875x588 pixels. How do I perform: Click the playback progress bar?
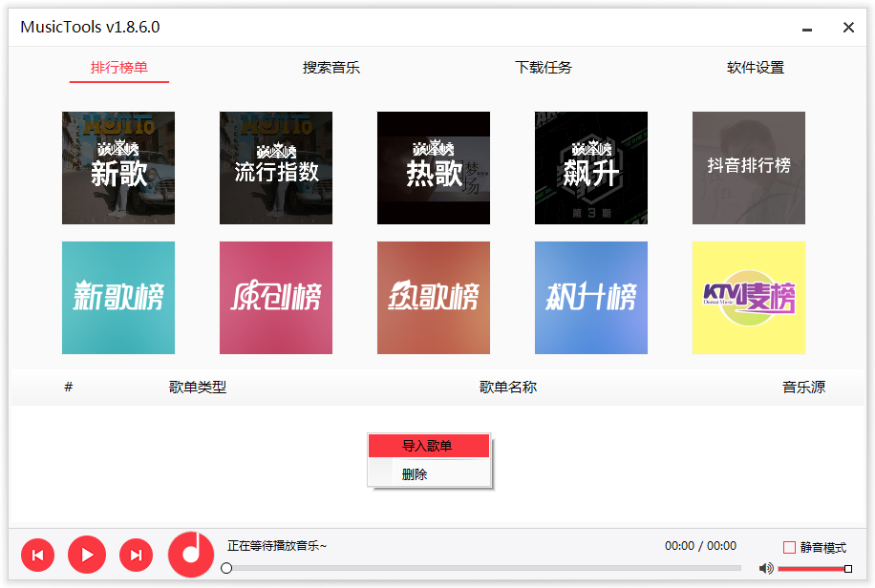pos(482,569)
